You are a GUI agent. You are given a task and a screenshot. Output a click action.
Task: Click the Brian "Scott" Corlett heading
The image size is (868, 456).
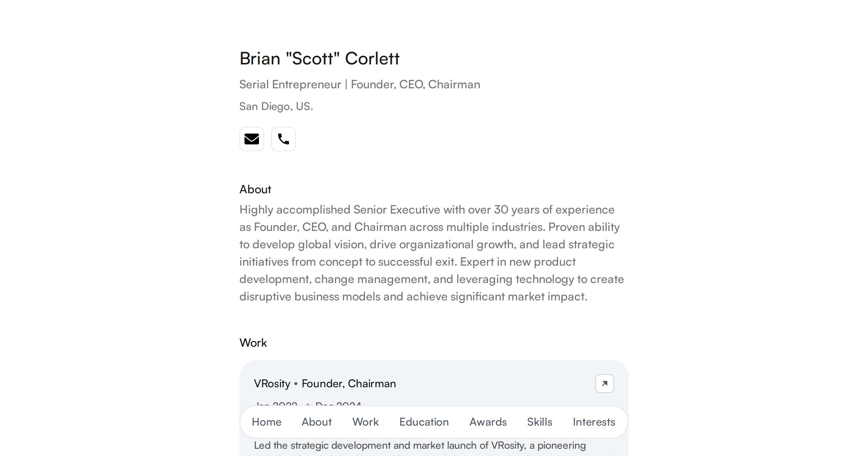(319, 58)
